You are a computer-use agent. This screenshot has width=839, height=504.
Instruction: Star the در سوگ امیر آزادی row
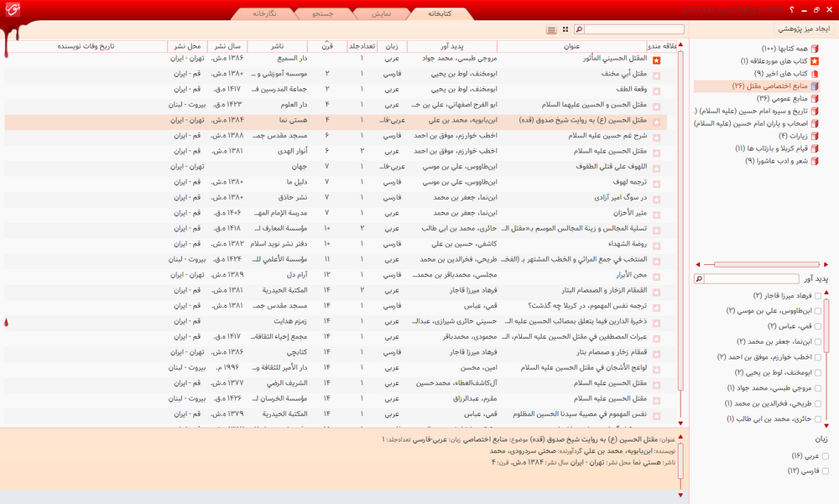tap(657, 200)
